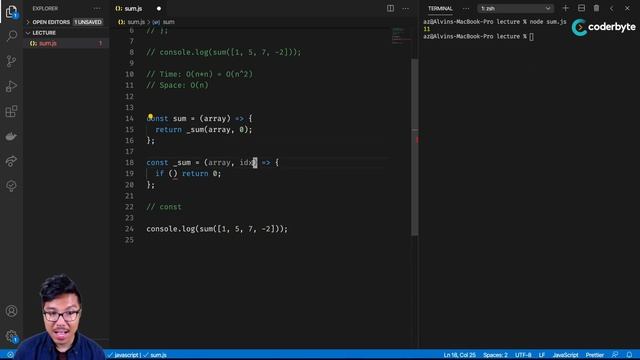640x360 pixels.
Task: Change file encoding UTF-8
Action: point(523,355)
